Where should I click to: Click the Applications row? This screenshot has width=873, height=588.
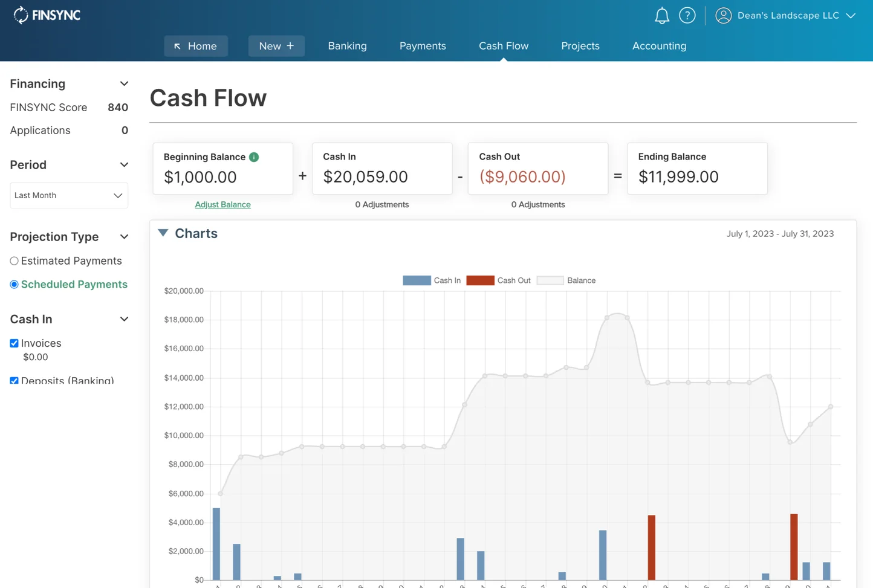click(69, 131)
